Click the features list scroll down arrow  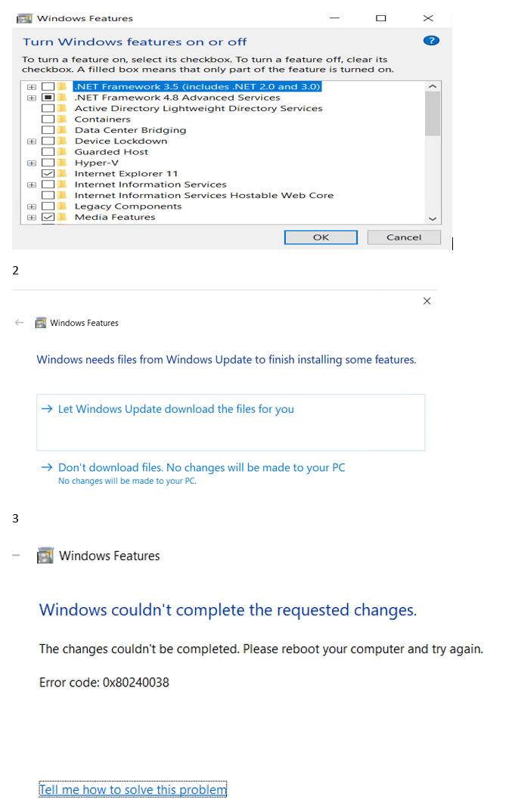point(432,219)
